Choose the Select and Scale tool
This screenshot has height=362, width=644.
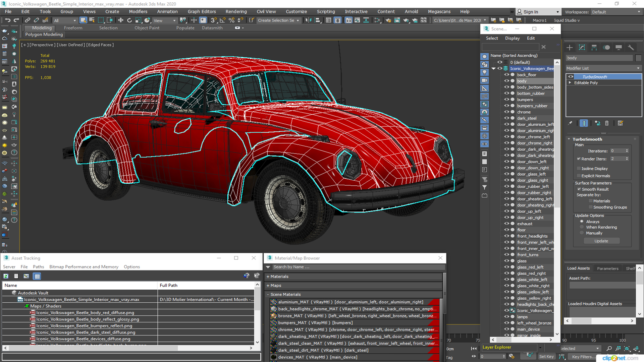click(x=138, y=20)
